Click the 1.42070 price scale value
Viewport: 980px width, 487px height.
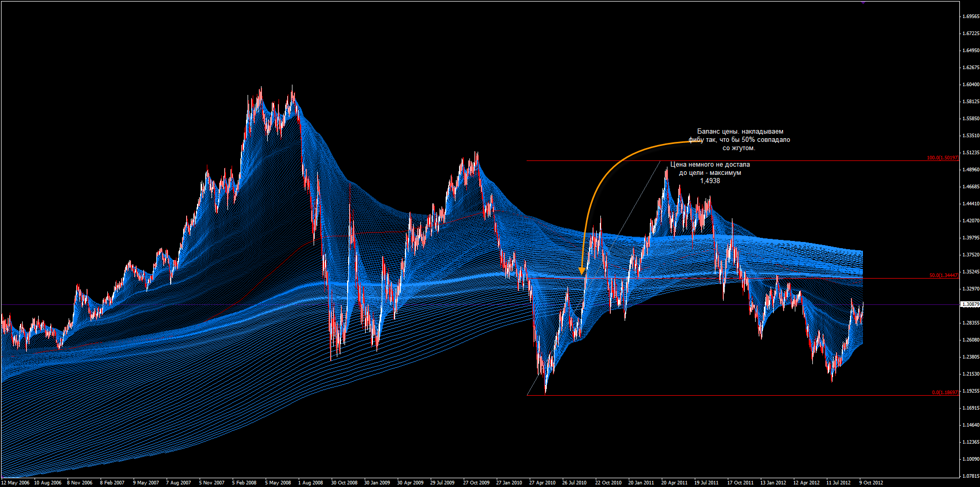pyautogui.click(x=971, y=221)
